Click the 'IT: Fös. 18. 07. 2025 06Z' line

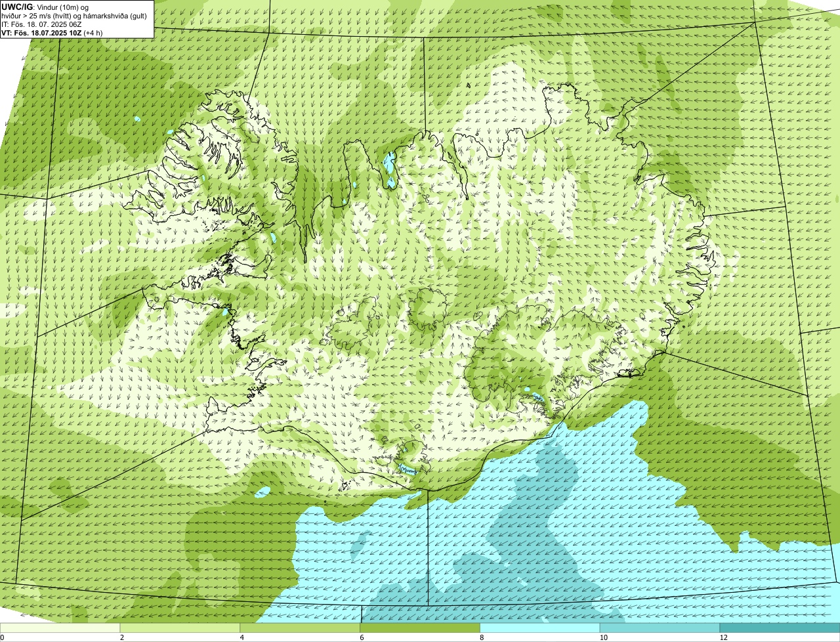click(42, 24)
